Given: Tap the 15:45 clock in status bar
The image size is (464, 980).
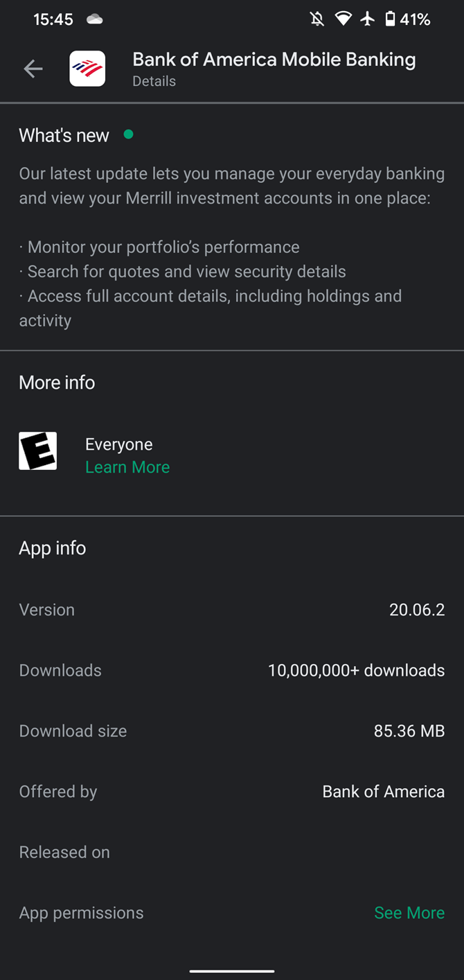Looking at the screenshot, I should 53,19.
